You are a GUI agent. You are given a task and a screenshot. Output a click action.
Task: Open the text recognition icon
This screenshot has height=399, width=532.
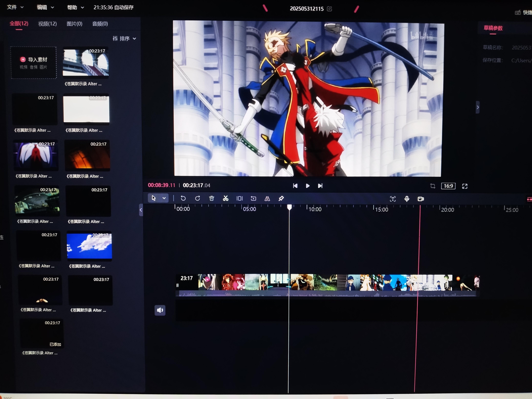(x=393, y=199)
